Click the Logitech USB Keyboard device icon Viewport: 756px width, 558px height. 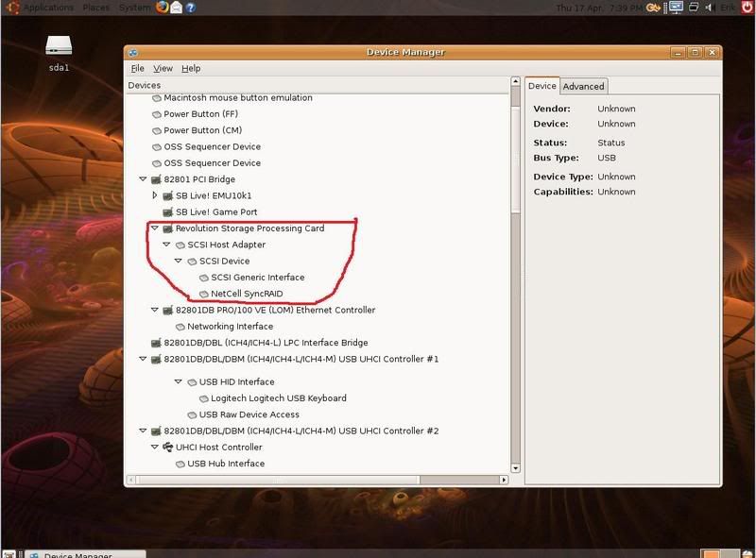204,398
